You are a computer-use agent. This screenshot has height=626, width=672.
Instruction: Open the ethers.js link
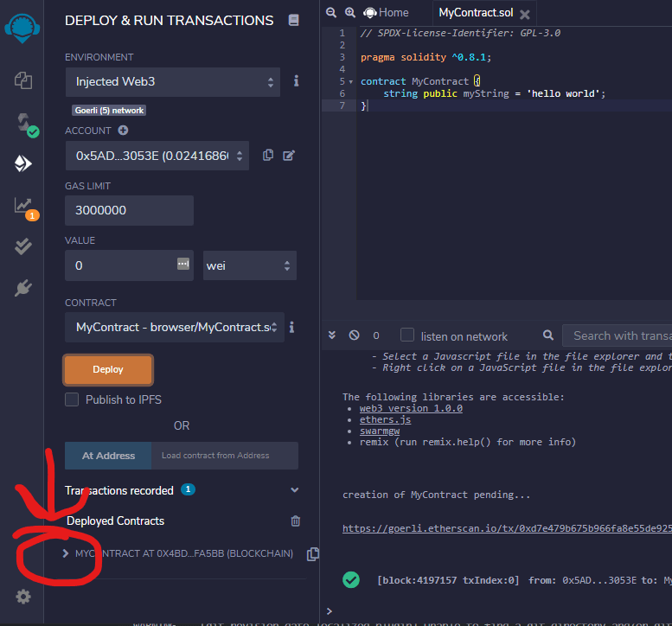(x=385, y=419)
